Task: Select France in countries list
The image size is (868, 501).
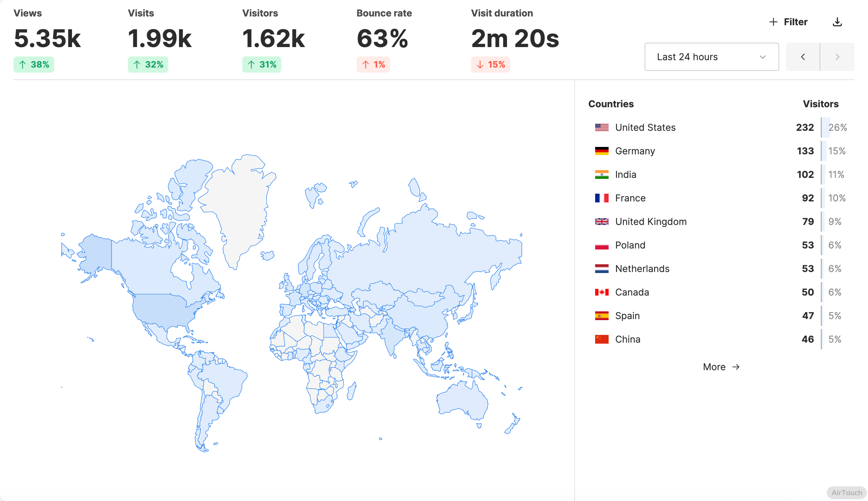Action: [x=630, y=198]
